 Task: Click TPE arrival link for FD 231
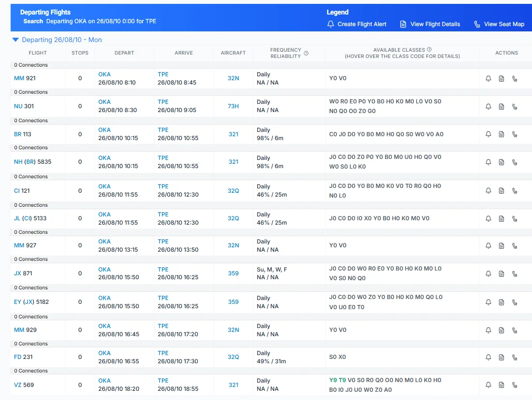coord(163,353)
